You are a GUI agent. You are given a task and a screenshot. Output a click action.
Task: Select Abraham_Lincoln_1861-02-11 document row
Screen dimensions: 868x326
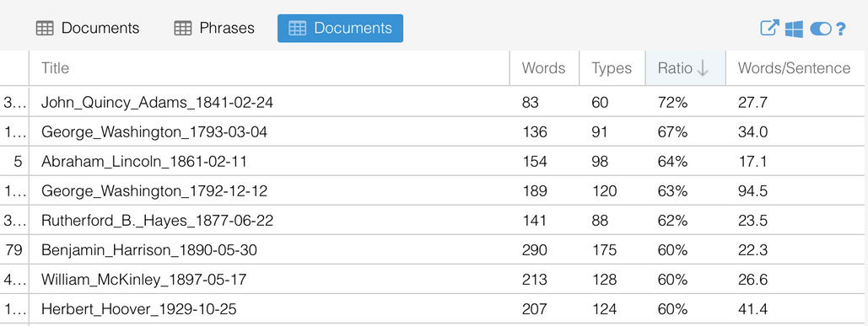click(x=432, y=162)
